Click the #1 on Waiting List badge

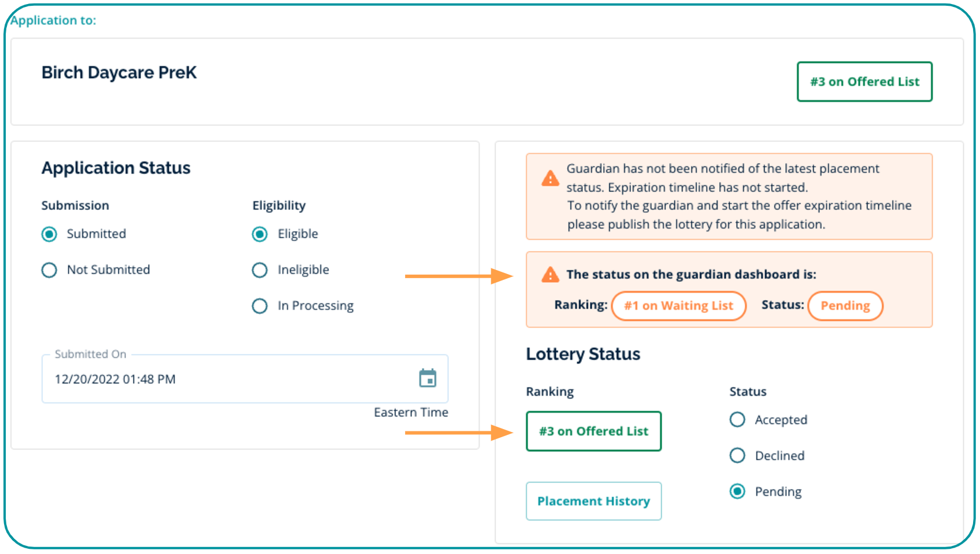pyautogui.click(x=678, y=306)
